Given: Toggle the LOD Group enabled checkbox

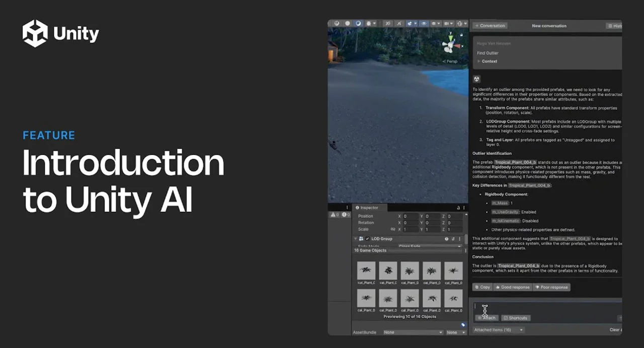Looking at the screenshot, I should [x=367, y=239].
